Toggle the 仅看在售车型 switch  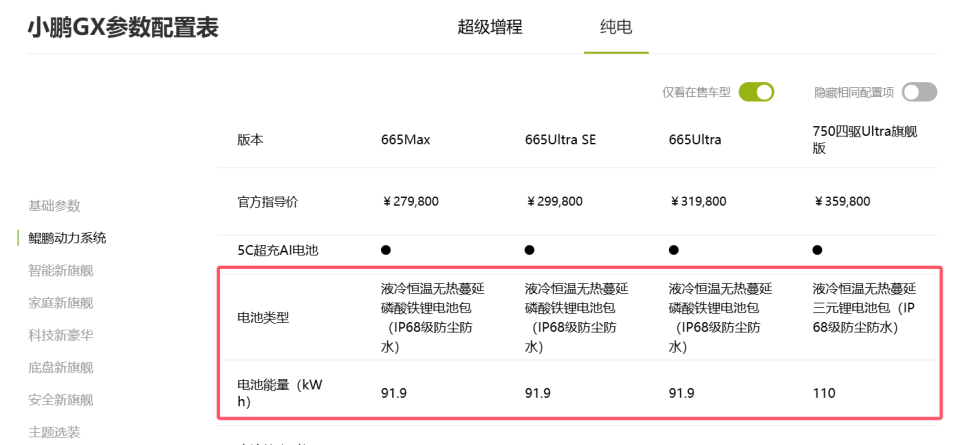coord(756,92)
